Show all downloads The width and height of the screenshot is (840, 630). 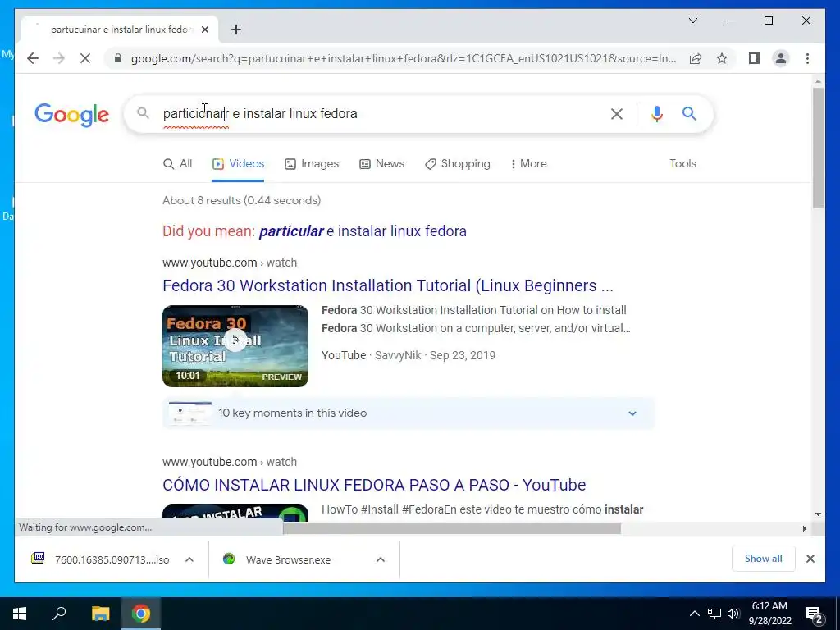764,559
